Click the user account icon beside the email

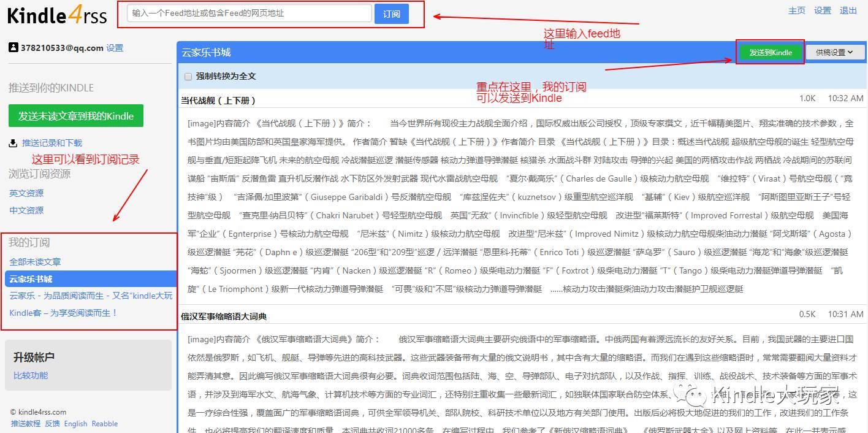(x=13, y=47)
